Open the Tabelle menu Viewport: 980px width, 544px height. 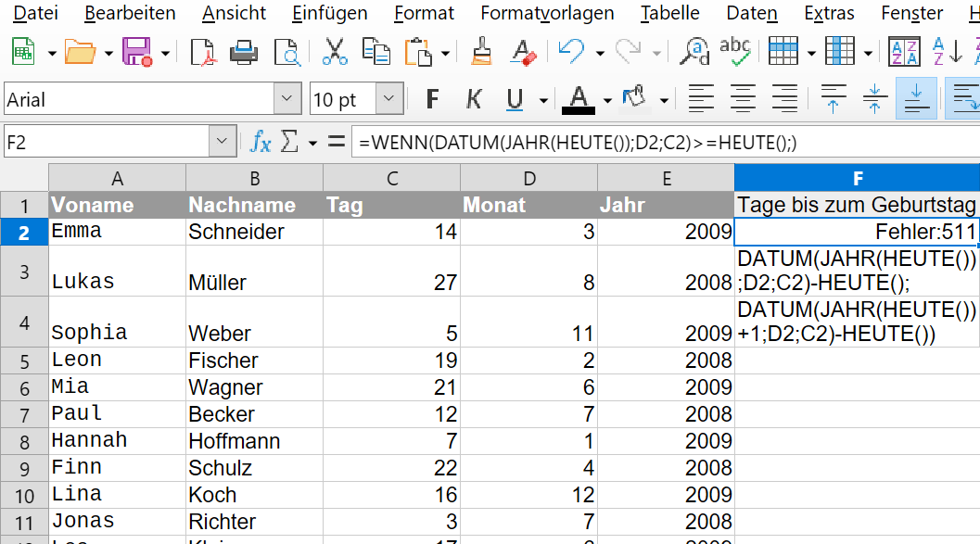coord(669,13)
